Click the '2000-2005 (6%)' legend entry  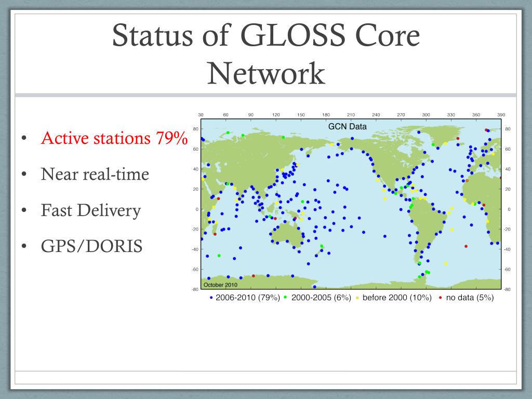321,298
